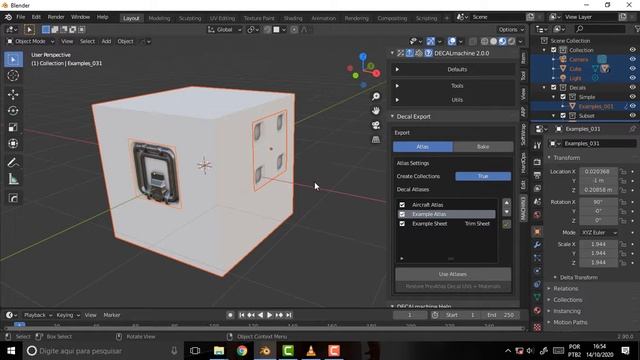Open the Object Data properties triangle icon
This screenshot has width=640, height=360.
click(x=537, y=297)
